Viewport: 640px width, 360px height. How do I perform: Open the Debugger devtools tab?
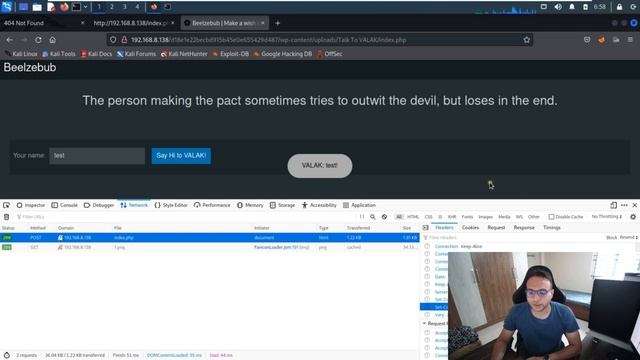pyautogui.click(x=99, y=205)
